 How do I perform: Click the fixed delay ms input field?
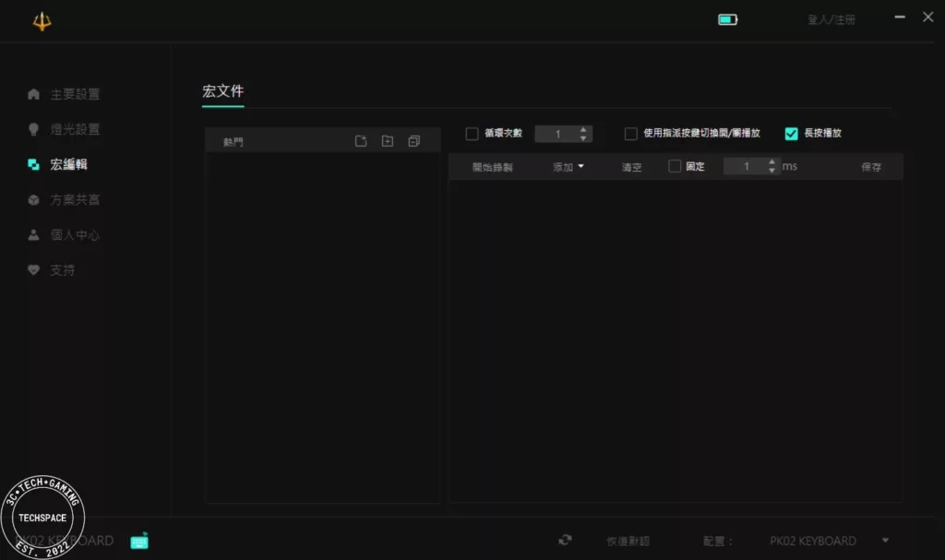coord(746,167)
